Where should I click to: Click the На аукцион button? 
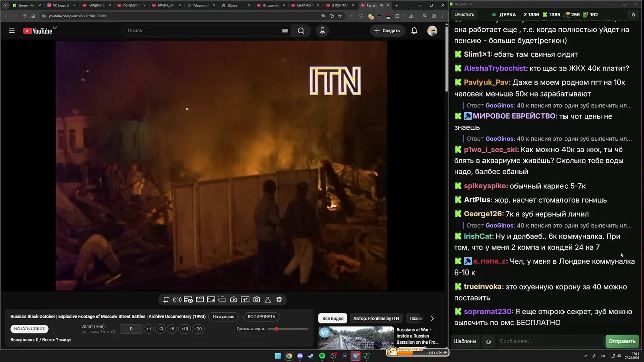tap(223, 317)
